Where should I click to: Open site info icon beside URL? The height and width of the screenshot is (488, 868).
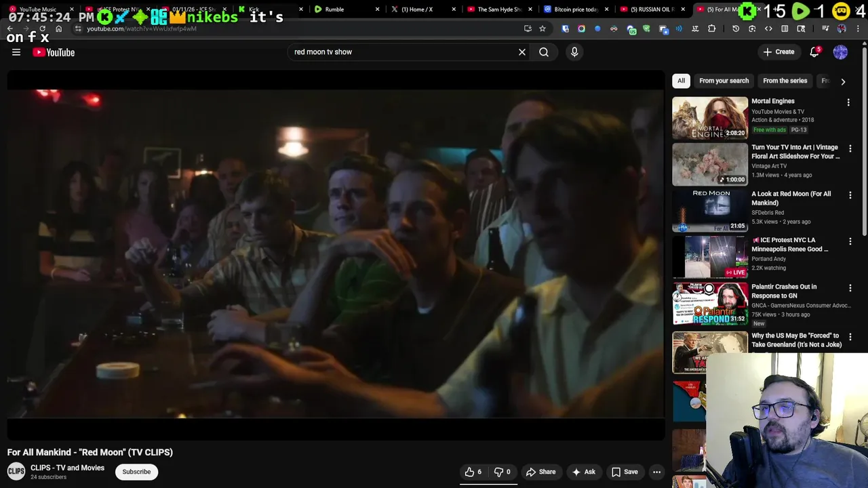point(78,28)
